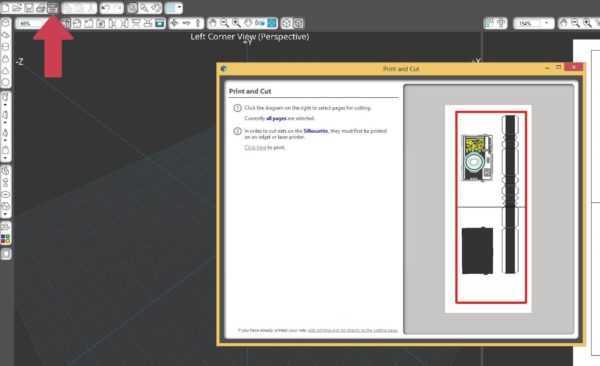Click the multicolor swatch icon in the left toolbar
This screenshot has height=366, width=600.
tap(5, 239)
